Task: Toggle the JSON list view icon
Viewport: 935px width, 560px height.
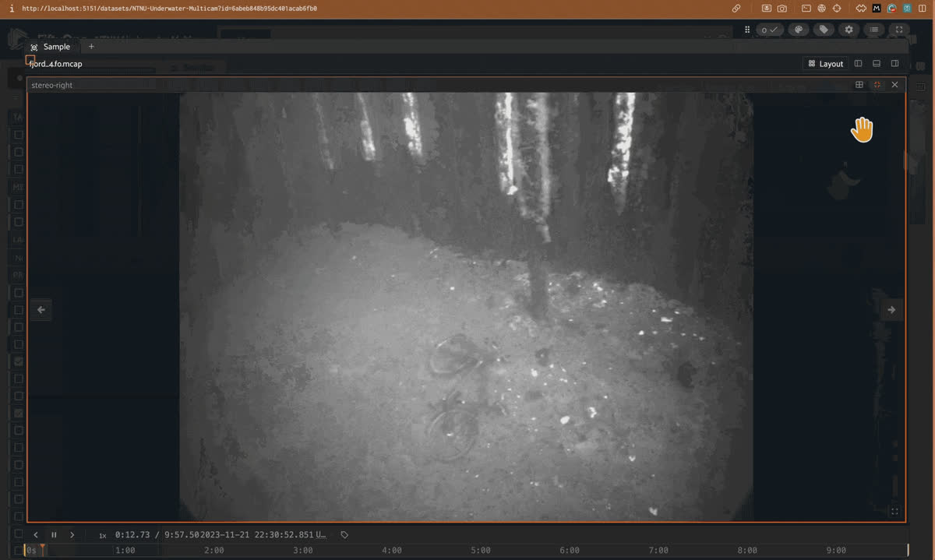Action: (x=874, y=30)
